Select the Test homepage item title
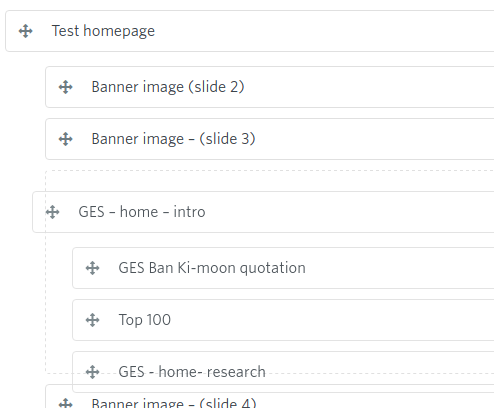The width and height of the screenshot is (494, 408). click(103, 31)
